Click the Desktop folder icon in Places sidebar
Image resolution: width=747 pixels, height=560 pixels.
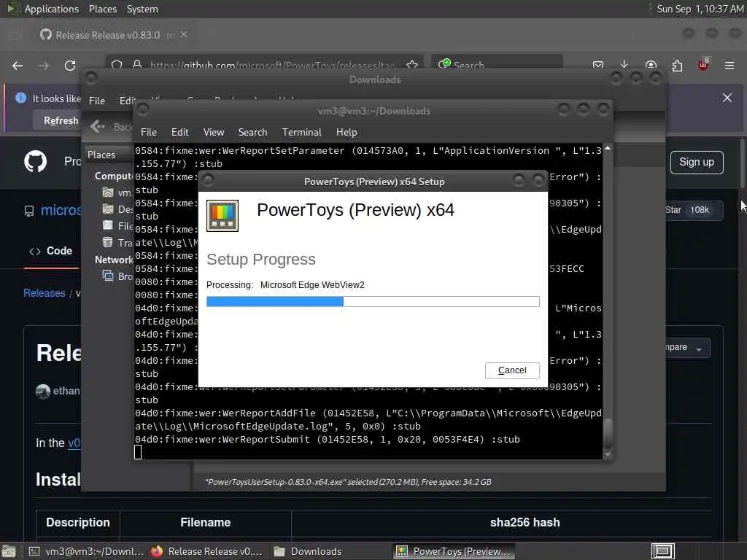pos(108,209)
